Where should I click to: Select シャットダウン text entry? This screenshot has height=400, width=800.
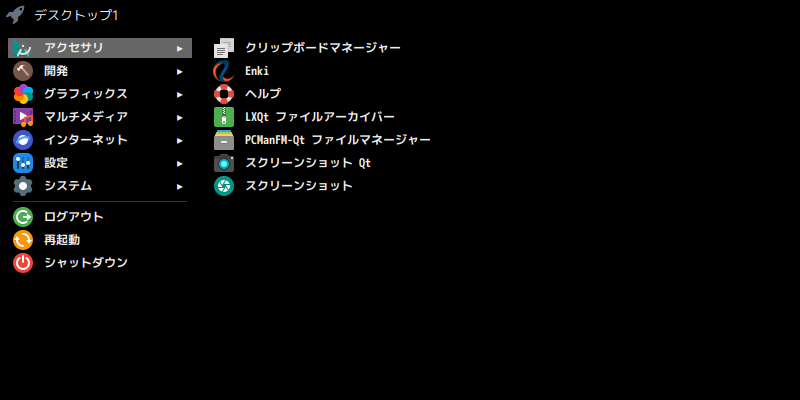[86, 263]
